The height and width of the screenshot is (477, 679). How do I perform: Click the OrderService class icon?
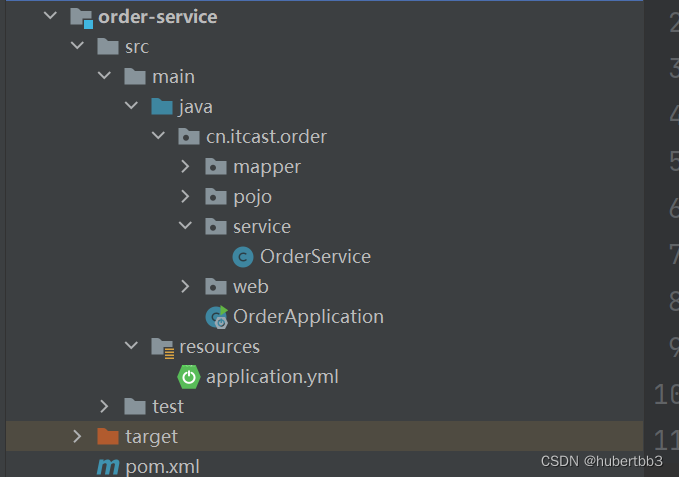[243, 257]
